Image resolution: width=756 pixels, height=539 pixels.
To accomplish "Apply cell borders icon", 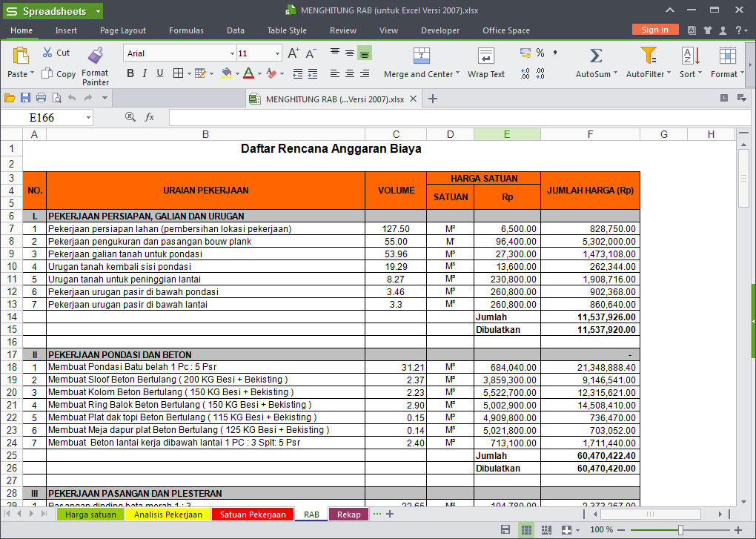I will click(x=179, y=73).
